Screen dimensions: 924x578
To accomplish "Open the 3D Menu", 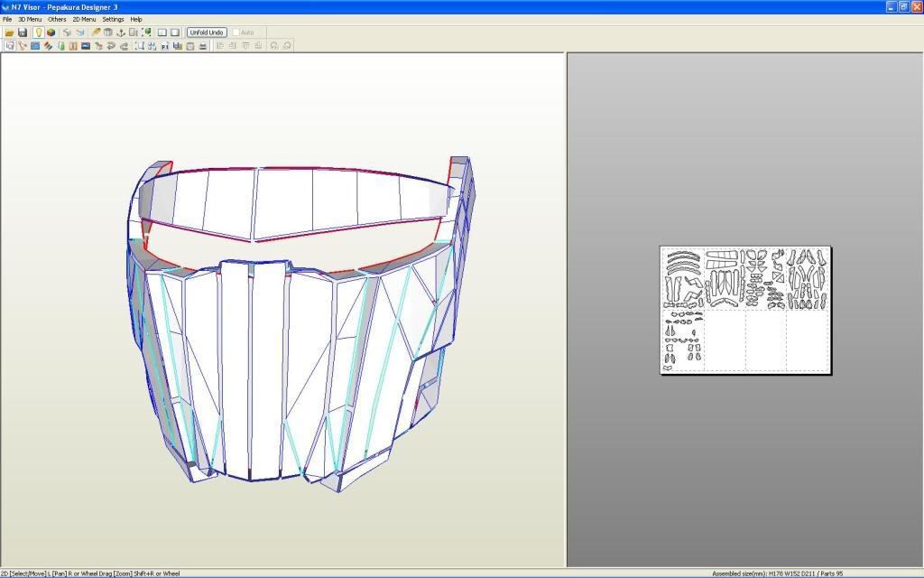I will [30, 19].
